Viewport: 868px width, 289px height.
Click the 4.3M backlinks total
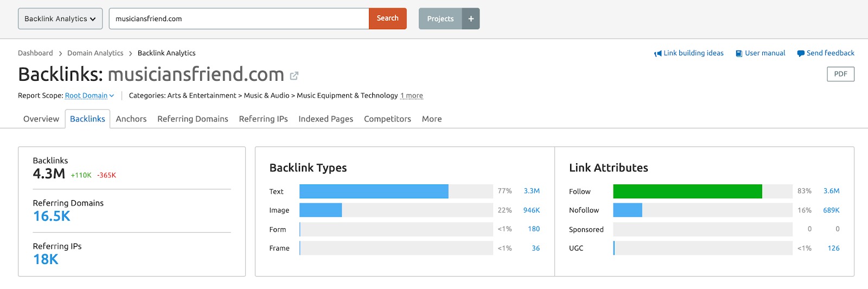tap(49, 174)
